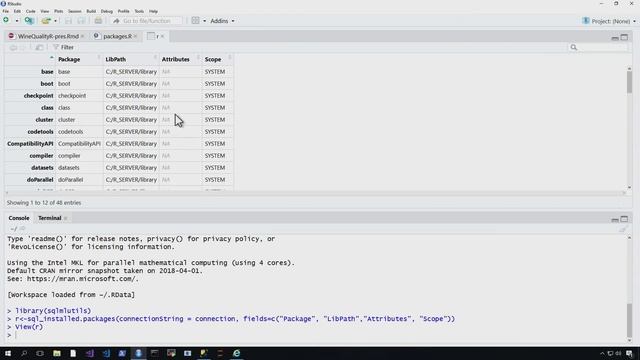Click the Open file folder icon
This screenshot has height=360, width=640.
point(46,20)
